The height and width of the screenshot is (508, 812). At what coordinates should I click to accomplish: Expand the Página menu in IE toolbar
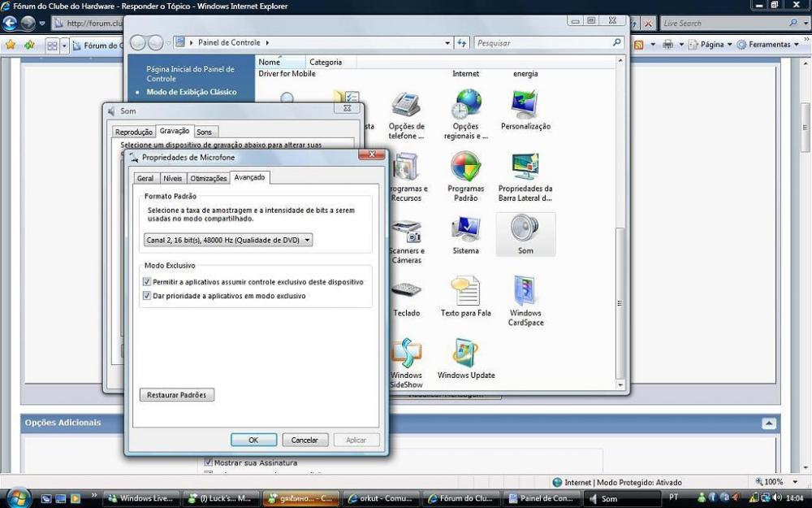pos(716,45)
